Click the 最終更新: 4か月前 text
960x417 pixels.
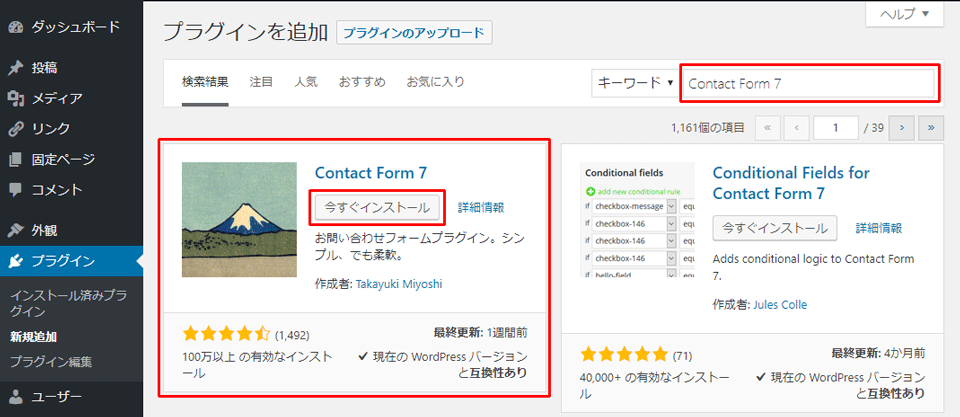[x=879, y=353]
